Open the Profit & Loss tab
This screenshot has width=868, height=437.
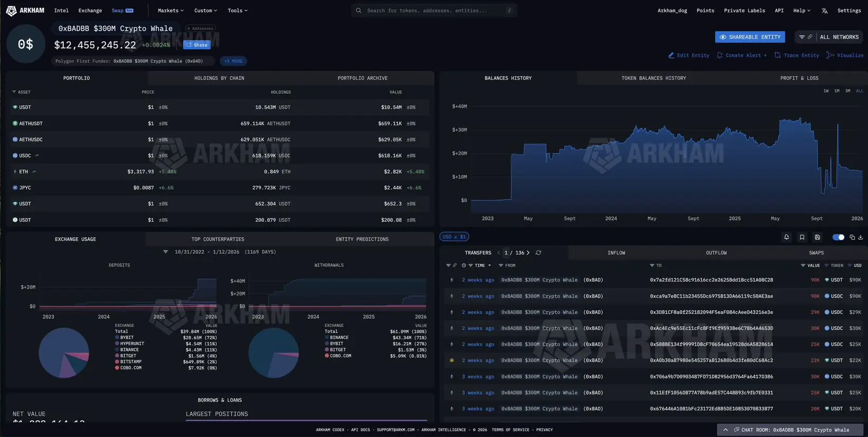[799, 78]
